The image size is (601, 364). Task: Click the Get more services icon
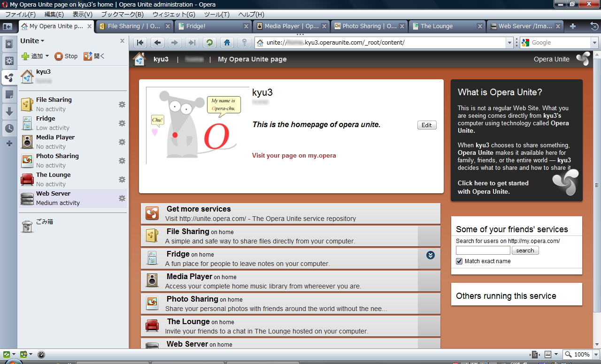click(x=152, y=213)
